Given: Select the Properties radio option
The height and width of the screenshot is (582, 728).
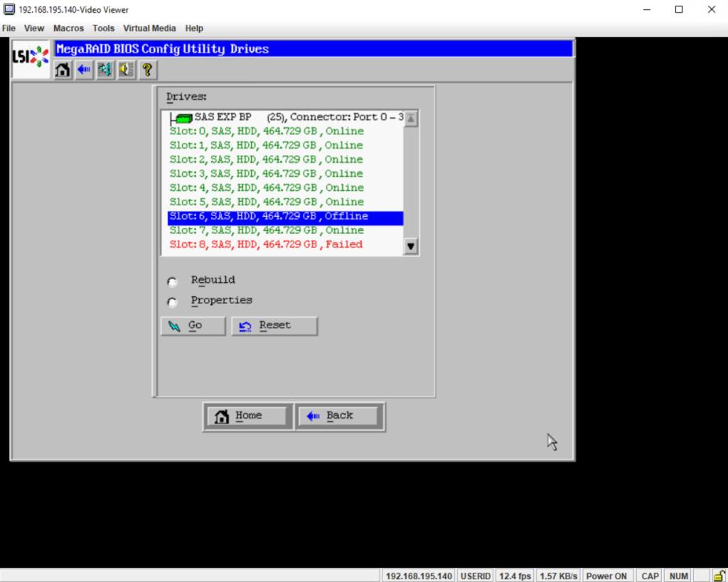Looking at the screenshot, I should (172, 302).
